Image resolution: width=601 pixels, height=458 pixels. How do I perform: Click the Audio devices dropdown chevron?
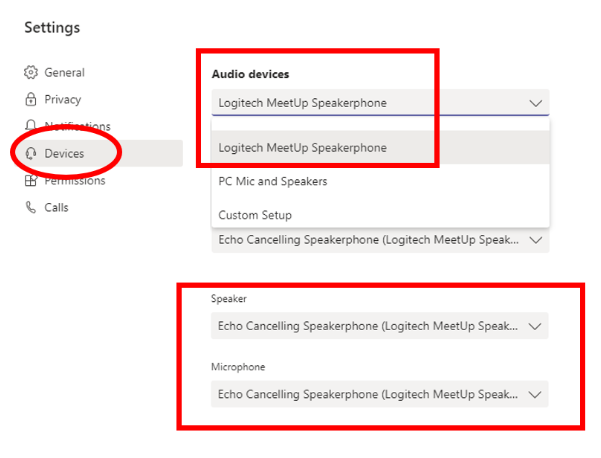pyautogui.click(x=535, y=103)
